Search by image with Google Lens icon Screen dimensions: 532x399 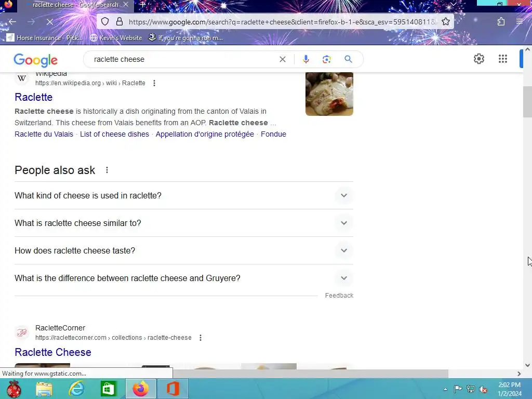tap(326, 59)
